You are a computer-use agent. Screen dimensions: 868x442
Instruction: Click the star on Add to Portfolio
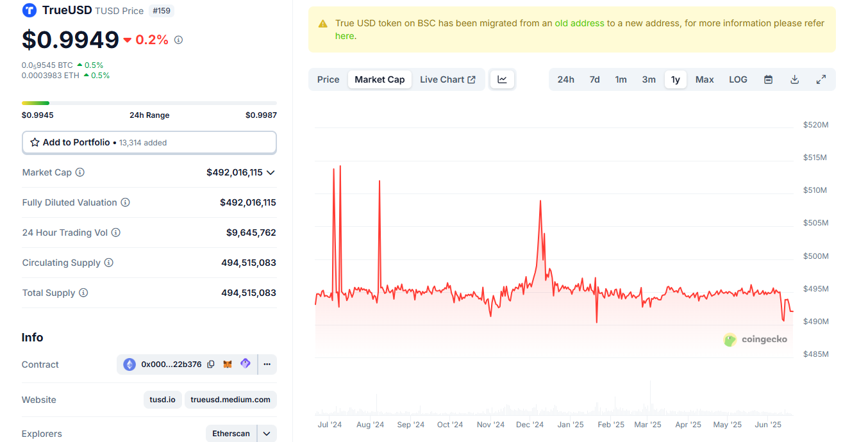tap(34, 142)
